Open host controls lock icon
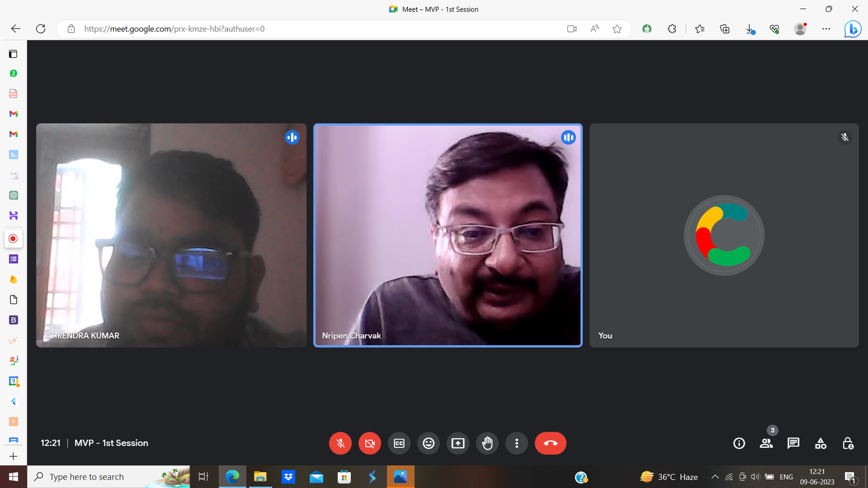The width and height of the screenshot is (868, 488). (848, 443)
